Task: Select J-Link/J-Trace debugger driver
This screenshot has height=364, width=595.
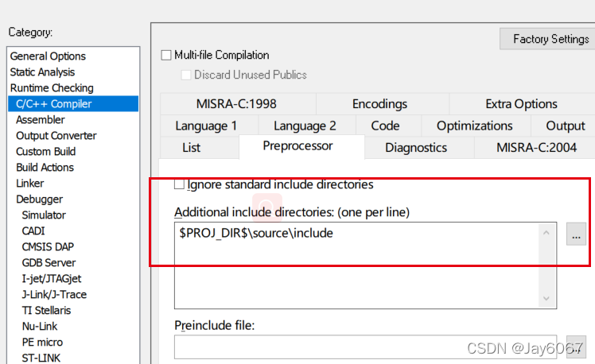Action: tap(54, 295)
